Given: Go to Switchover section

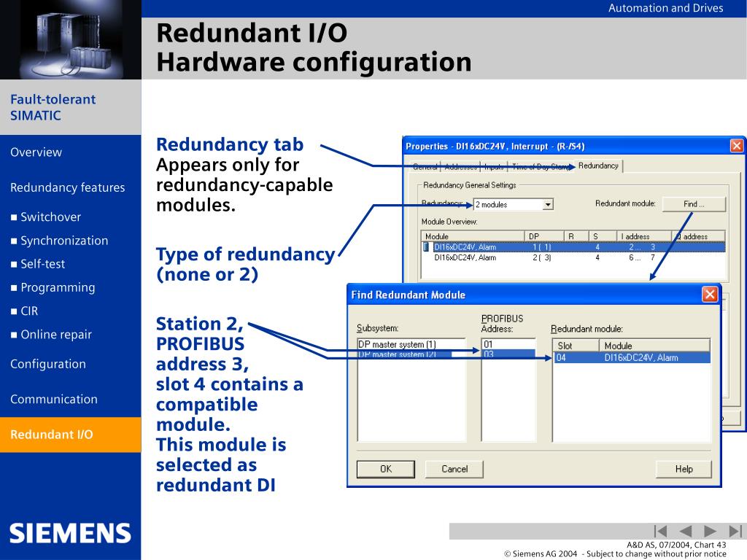Looking at the screenshot, I should click(50, 217).
